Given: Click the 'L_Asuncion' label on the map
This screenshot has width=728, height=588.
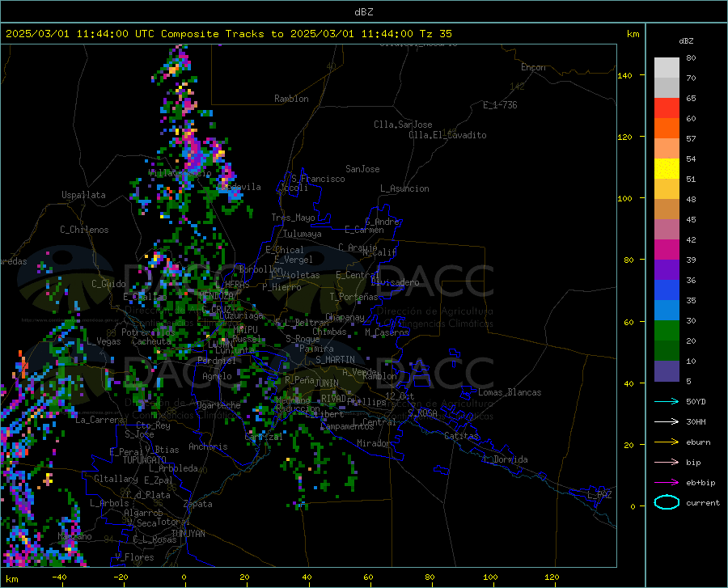Looking at the screenshot, I should tap(404, 188).
